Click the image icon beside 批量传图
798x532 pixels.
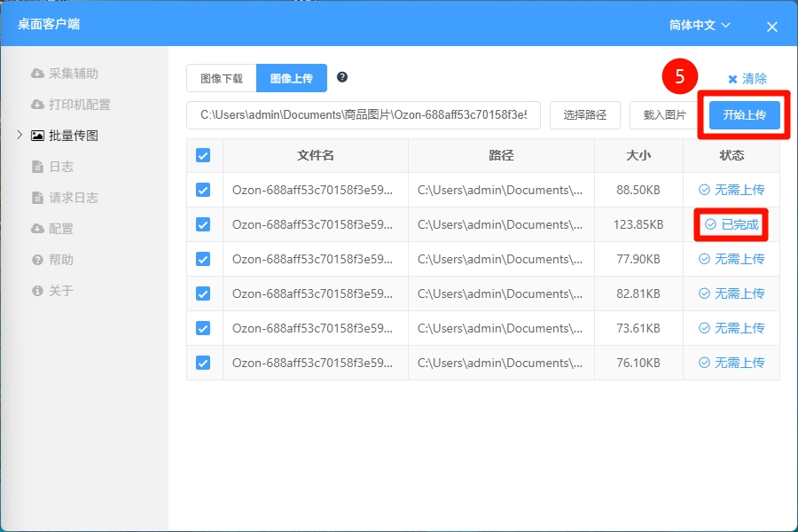(x=37, y=136)
